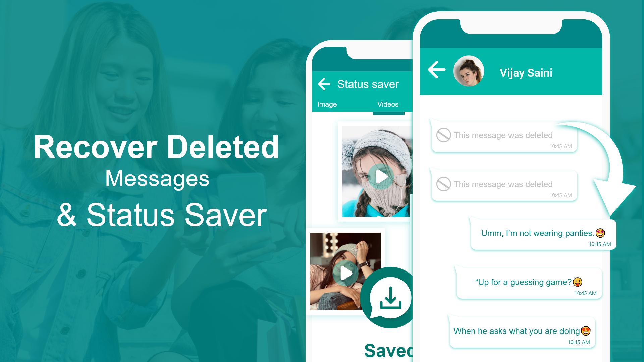Click the deleted message icon first bubble
This screenshot has width=644, height=362.
[x=444, y=134]
